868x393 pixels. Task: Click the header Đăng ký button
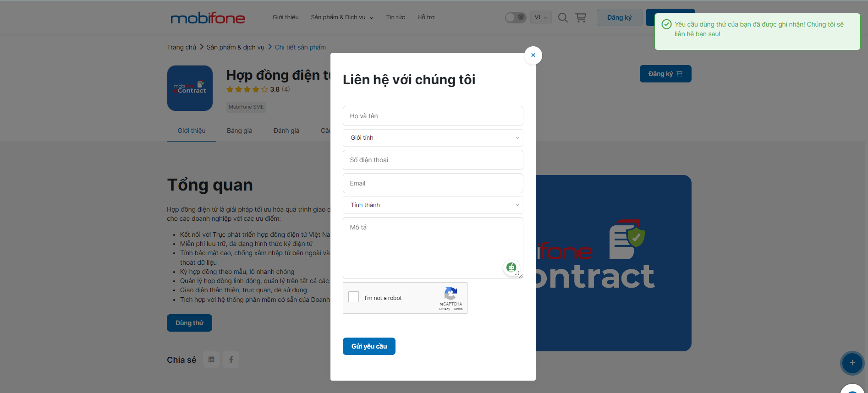click(x=619, y=17)
